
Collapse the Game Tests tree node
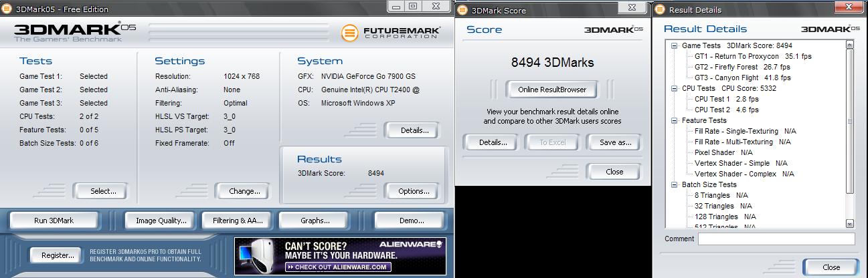point(675,45)
